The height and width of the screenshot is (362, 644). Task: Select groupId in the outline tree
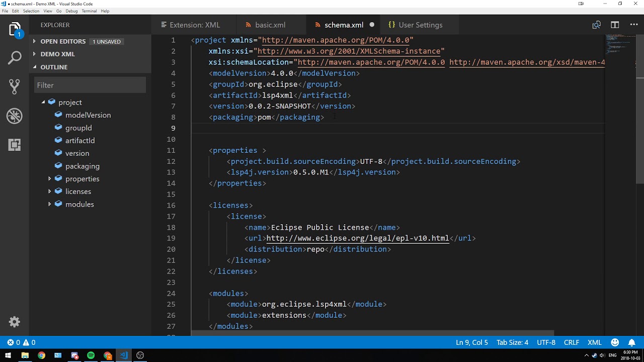pos(78,128)
